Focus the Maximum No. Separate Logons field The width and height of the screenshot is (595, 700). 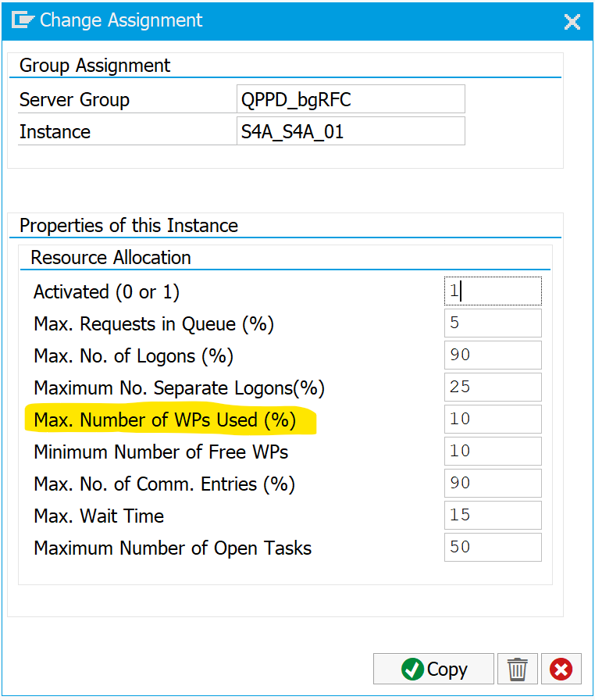[x=493, y=387]
